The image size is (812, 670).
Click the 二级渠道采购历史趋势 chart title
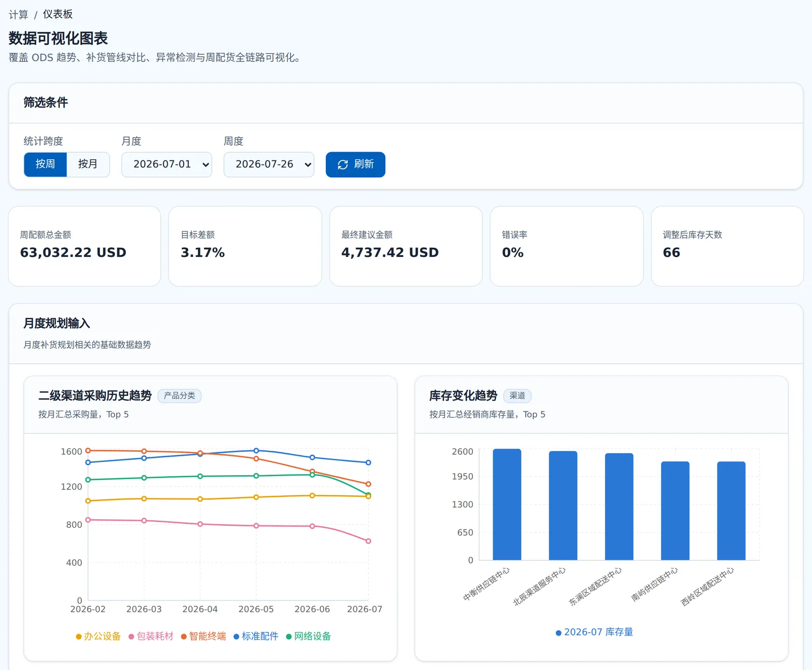[95, 395]
